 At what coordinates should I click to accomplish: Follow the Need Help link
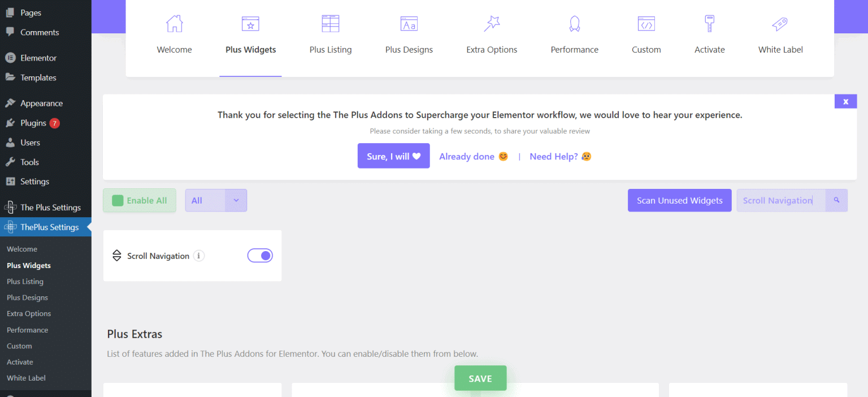(560, 156)
